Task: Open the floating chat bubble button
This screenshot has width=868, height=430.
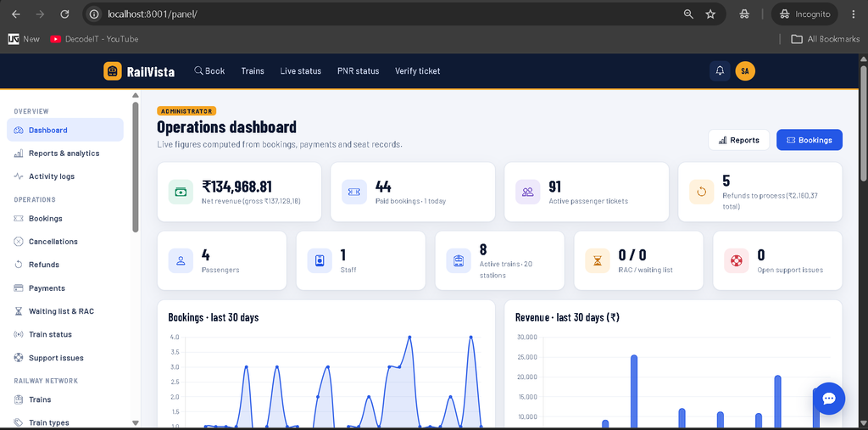Action: point(829,399)
